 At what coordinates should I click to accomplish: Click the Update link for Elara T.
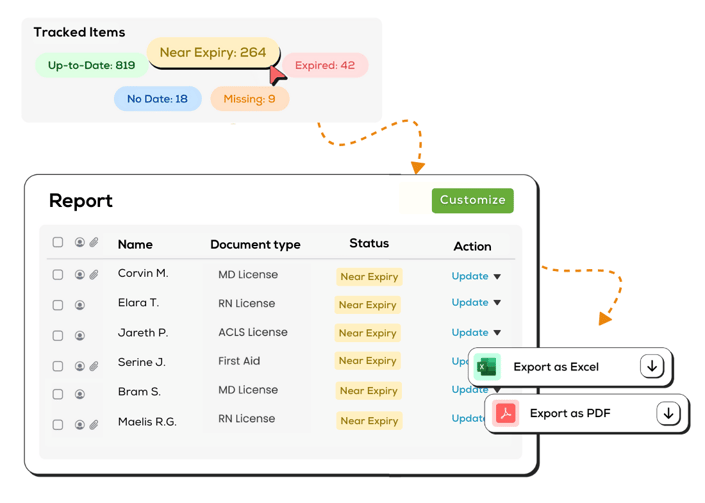click(x=470, y=303)
